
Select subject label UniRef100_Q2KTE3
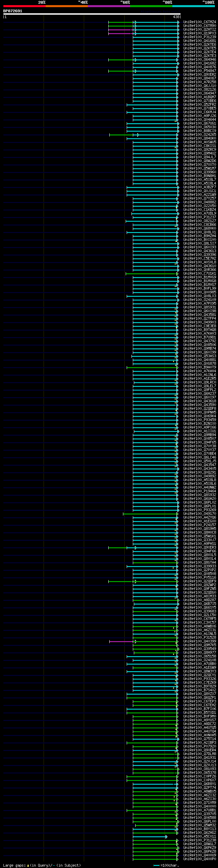coord(200,56)
